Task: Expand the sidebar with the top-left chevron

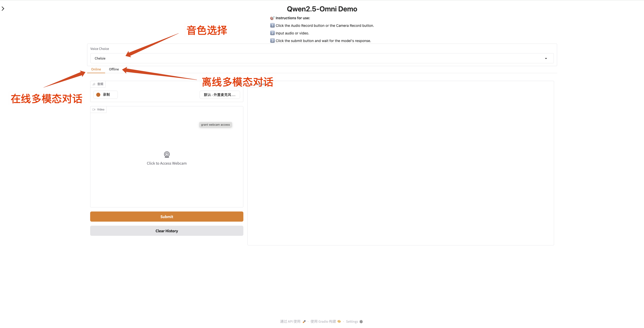Action: [x=3, y=9]
